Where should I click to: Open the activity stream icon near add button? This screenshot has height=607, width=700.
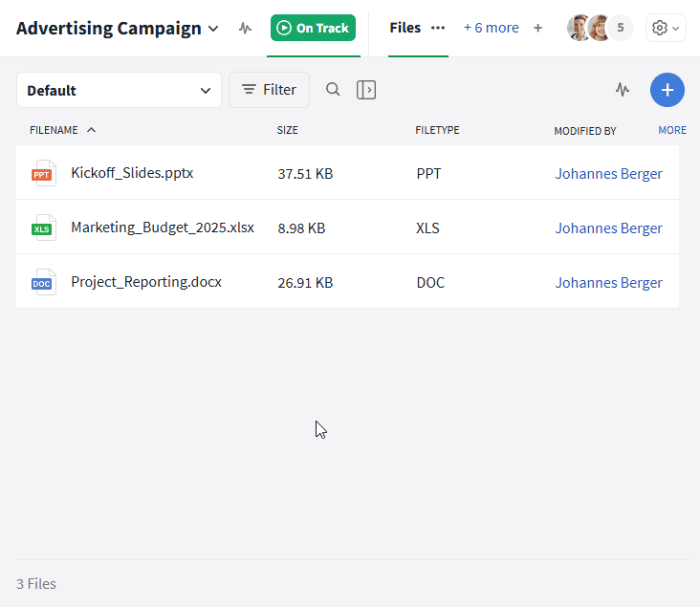[622, 90]
